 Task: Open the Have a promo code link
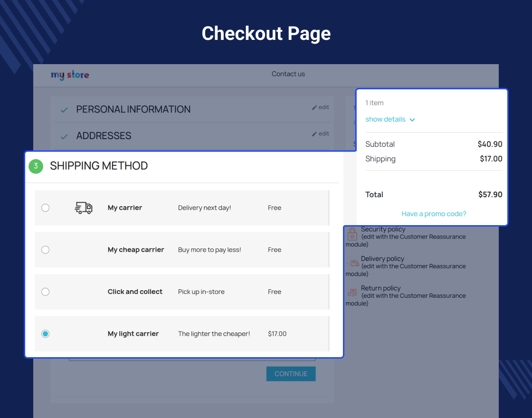pos(434,214)
